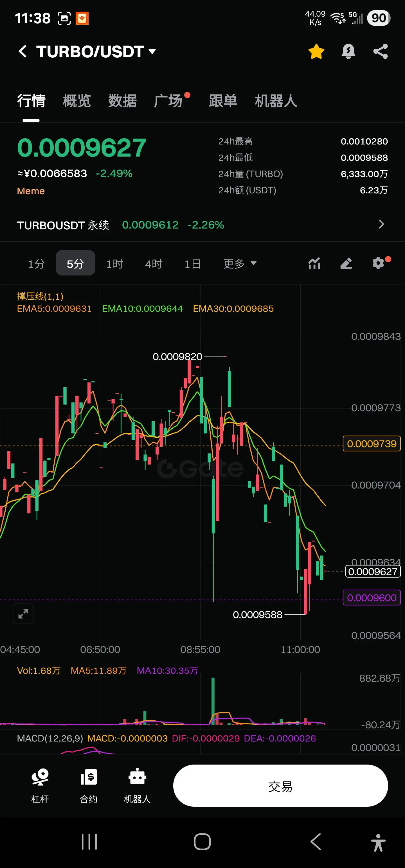Image resolution: width=405 pixels, height=868 pixels.
Task: Select the 行情 tab
Action: pyautogui.click(x=31, y=101)
